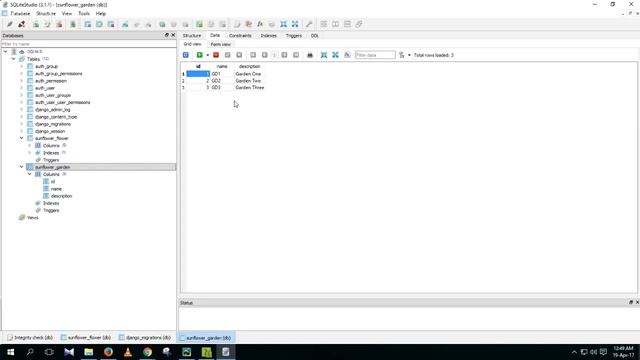Open the filter mode dropdown arrow
This screenshot has height=360, width=640.
click(409, 55)
